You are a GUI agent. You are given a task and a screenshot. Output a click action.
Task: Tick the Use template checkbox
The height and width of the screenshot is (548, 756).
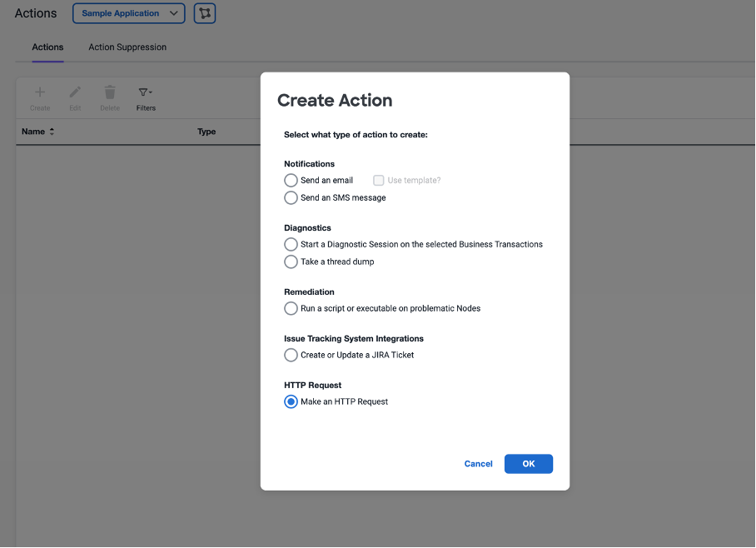point(379,180)
